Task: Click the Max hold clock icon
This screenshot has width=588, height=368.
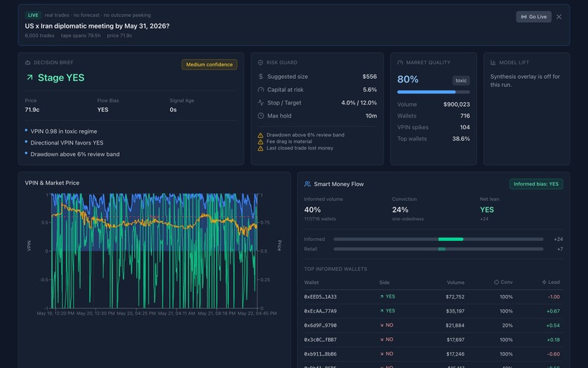Action: click(260, 115)
